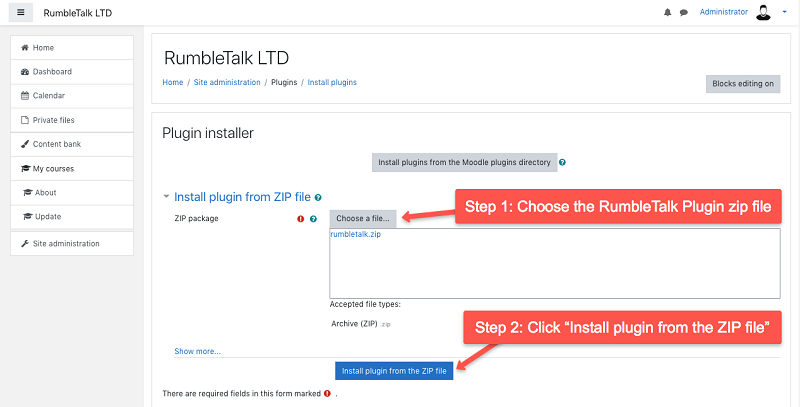Open the notifications bell icon
The image size is (800, 407).
click(x=668, y=12)
